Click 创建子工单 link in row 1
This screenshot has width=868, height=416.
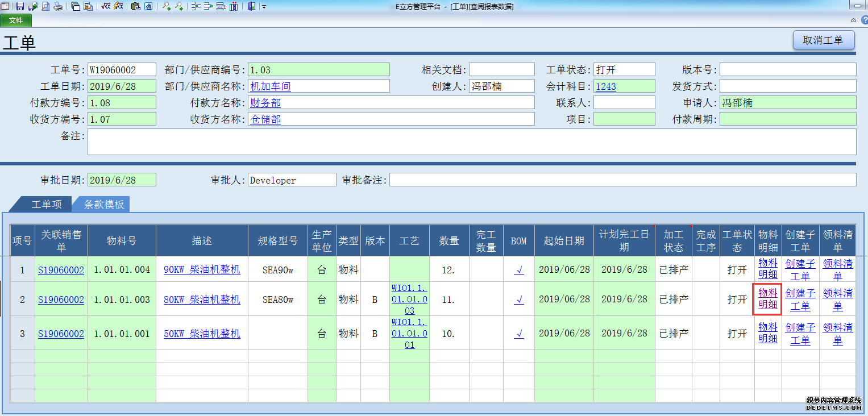pos(800,269)
